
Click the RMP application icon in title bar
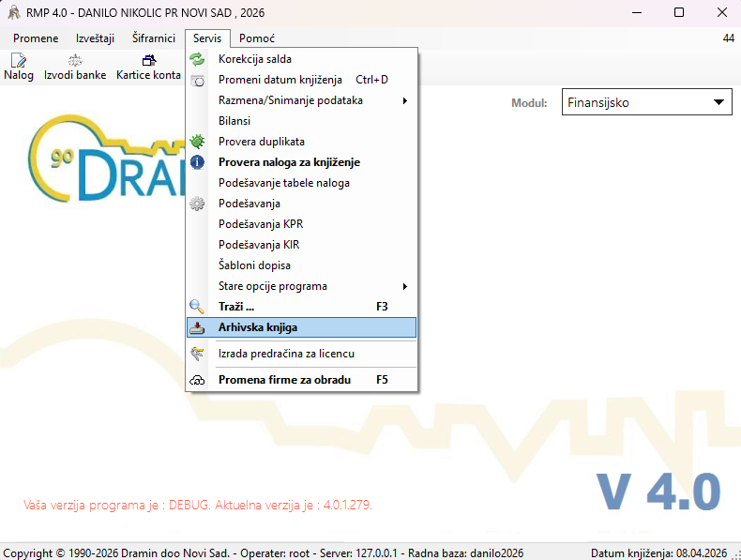click(x=14, y=12)
